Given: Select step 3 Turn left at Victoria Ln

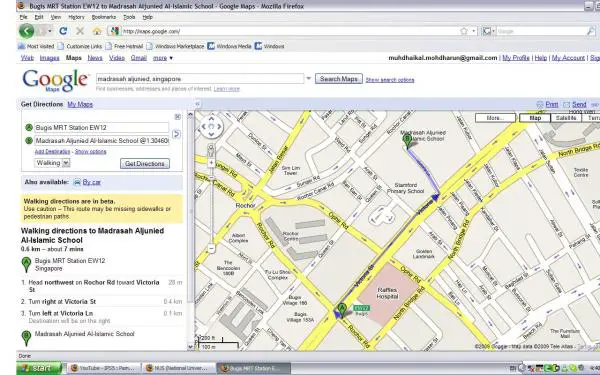Looking at the screenshot, I should (x=101, y=317).
